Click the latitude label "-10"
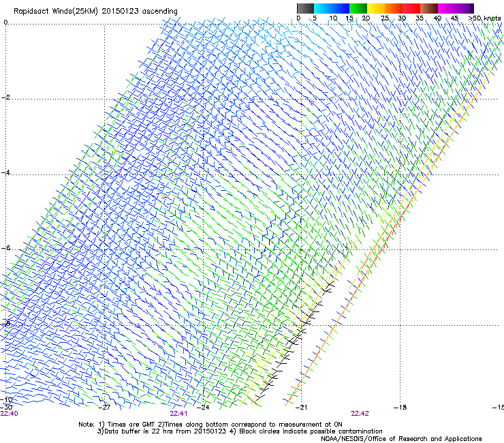 [7, 399]
